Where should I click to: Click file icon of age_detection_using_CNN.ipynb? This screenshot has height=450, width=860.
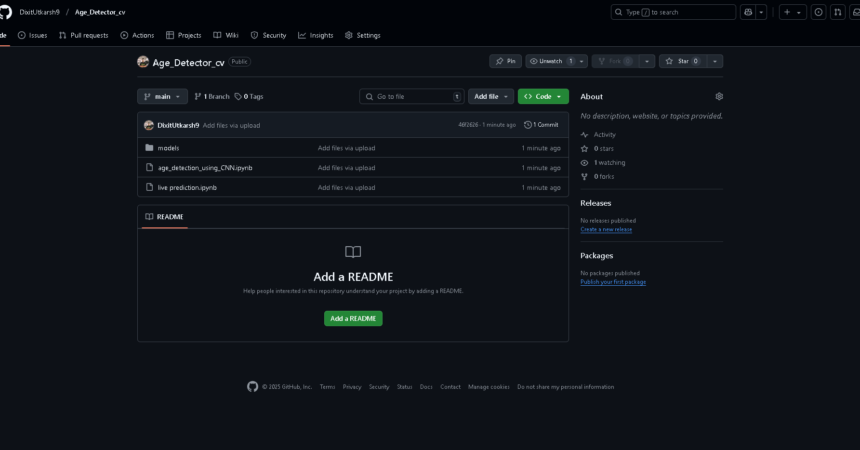tap(149, 167)
